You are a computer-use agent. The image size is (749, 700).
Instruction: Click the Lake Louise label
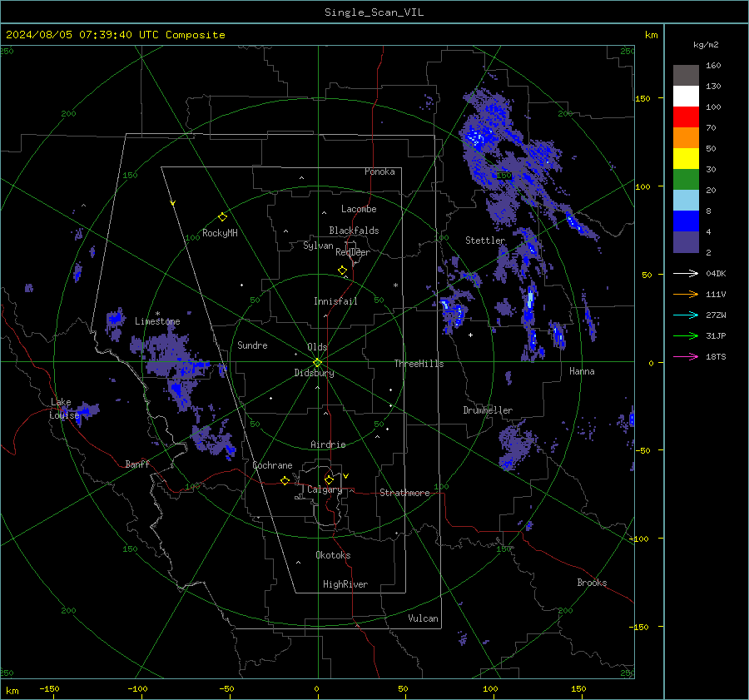pyautogui.click(x=64, y=409)
